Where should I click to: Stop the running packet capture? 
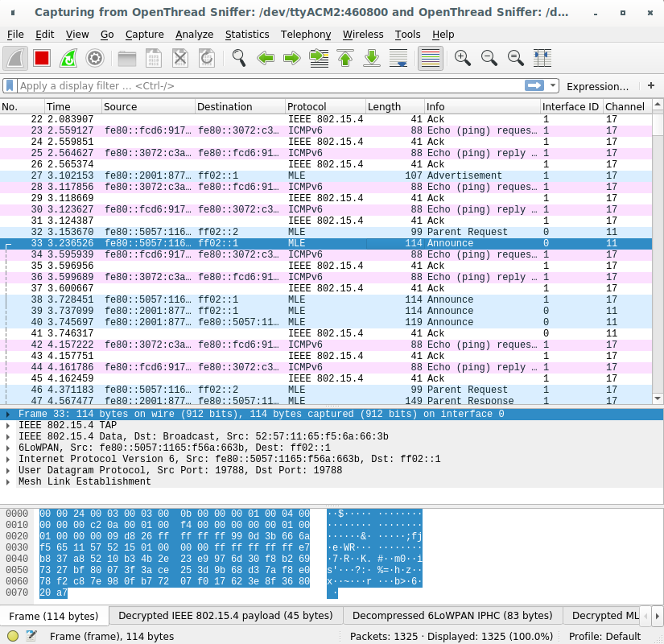pos(41,58)
